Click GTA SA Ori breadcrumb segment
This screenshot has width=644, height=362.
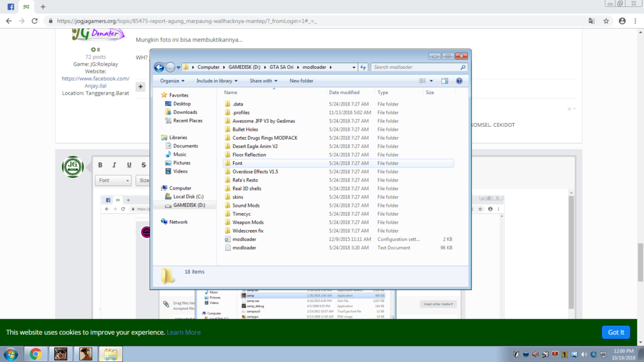(281, 67)
